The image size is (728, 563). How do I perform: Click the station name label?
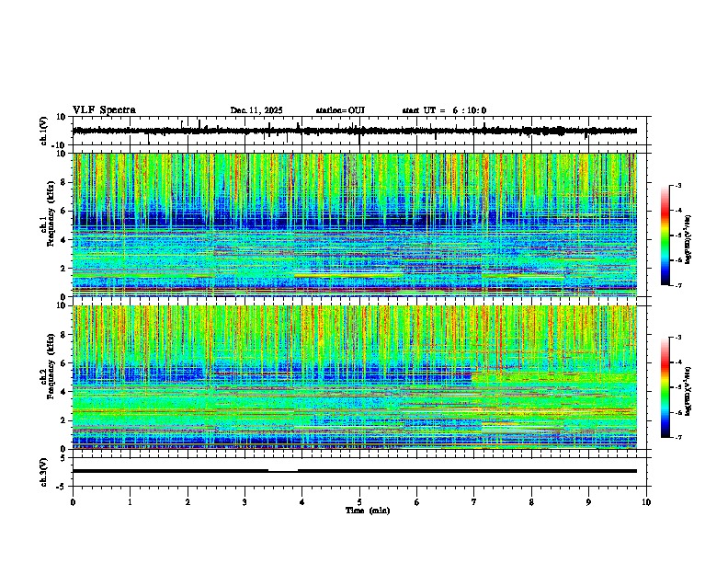click(340, 110)
